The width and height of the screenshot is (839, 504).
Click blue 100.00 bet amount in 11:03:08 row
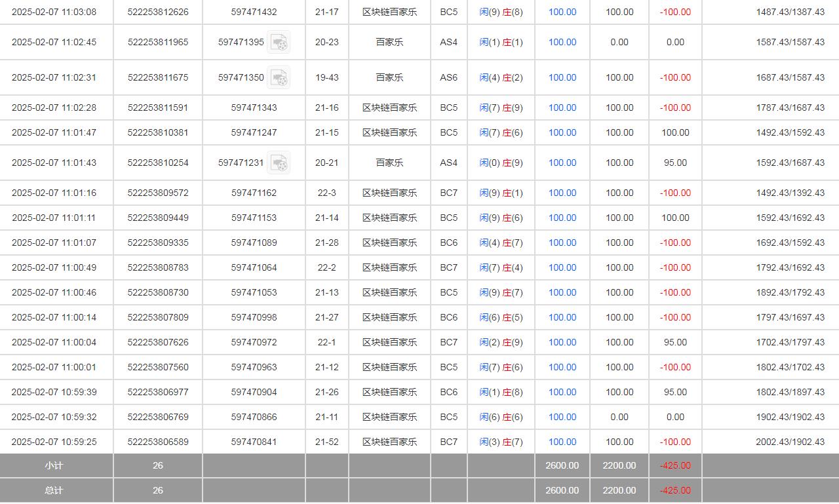pos(562,12)
